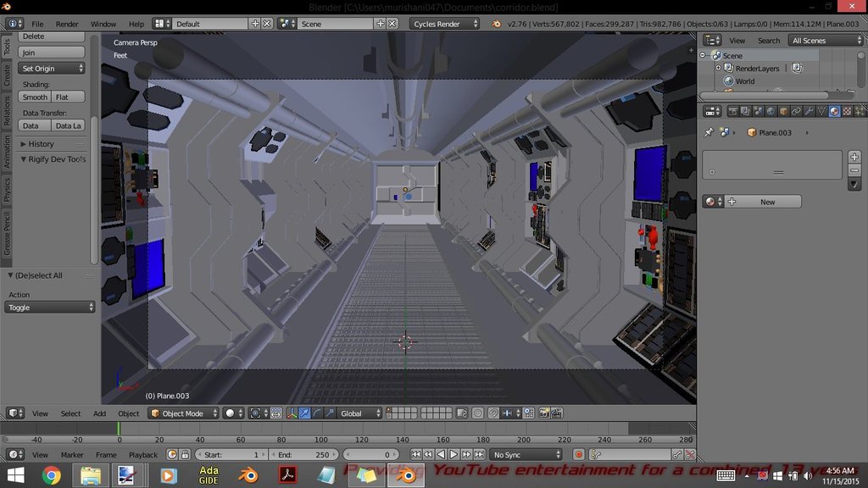Toggle automatic keyframe record button
The width and height of the screenshot is (868, 488).
point(578,454)
